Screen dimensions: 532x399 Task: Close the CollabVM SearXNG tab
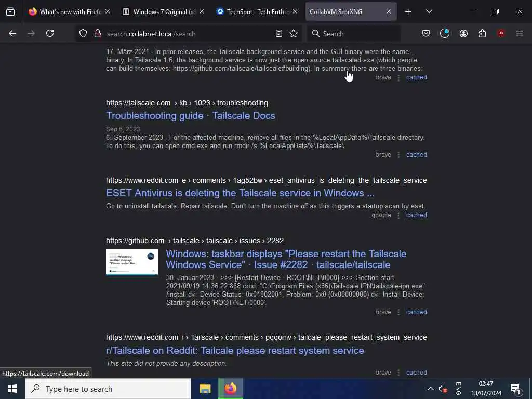(389, 12)
